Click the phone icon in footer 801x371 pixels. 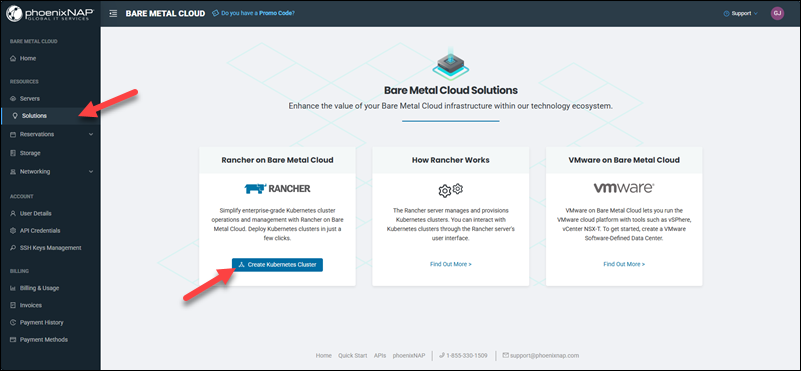click(x=442, y=355)
